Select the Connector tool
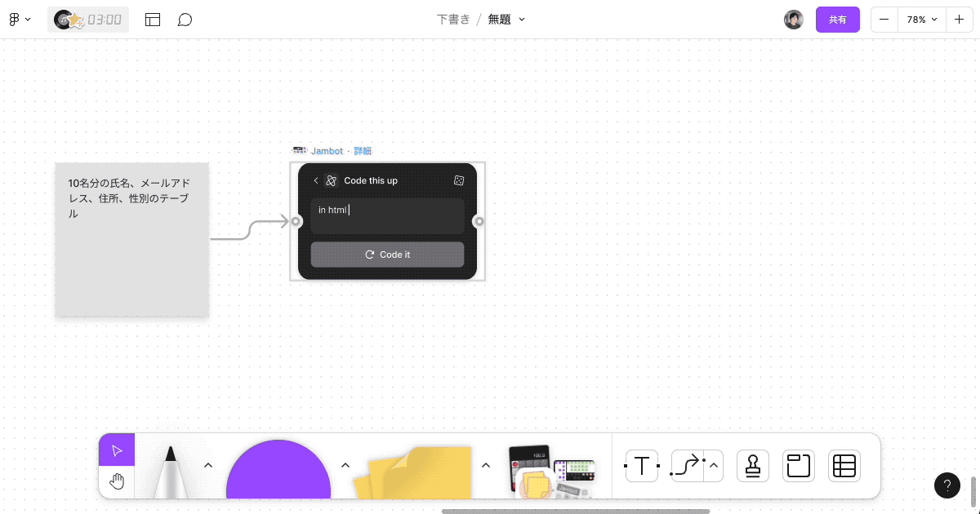The image size is (980, 514). point(687,466)
